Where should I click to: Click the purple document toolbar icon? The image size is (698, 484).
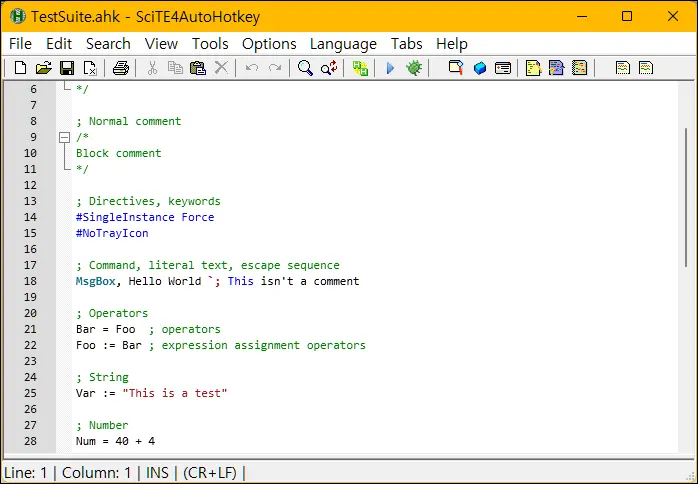556,68
